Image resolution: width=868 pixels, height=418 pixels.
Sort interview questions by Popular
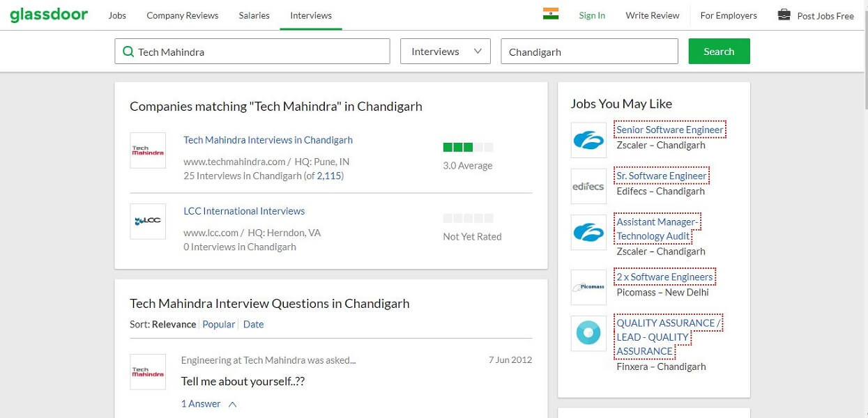tap(219, 324)
